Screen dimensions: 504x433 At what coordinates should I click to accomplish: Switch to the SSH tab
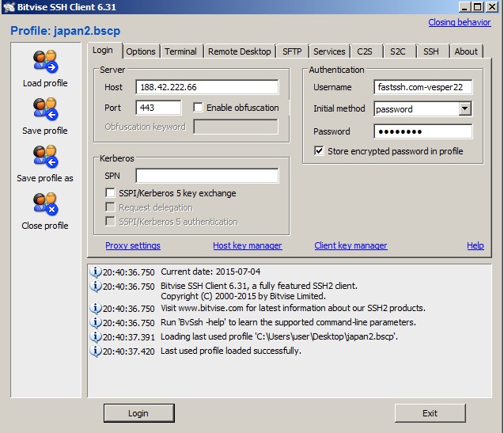(x=431, y=51)
